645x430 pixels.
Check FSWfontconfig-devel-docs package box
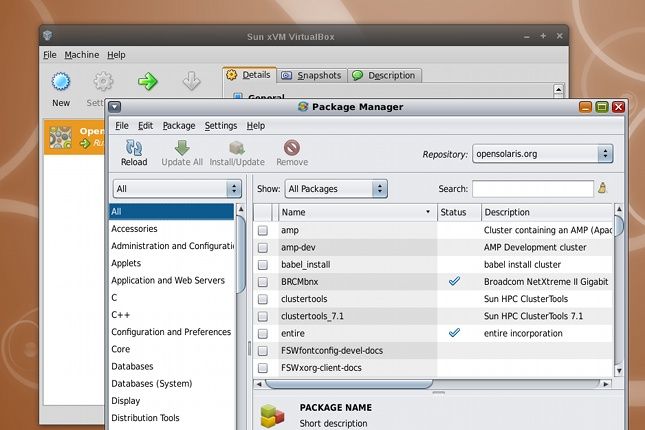[262, 351]
